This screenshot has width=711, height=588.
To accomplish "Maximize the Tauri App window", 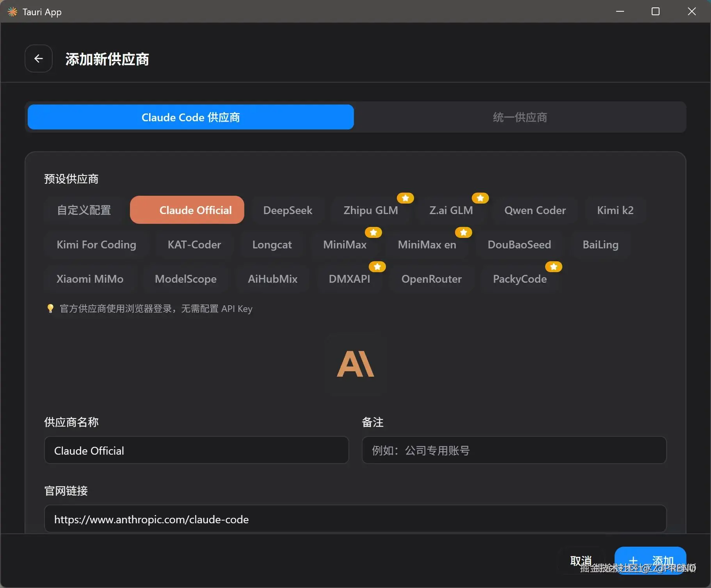I will (x=656, y=11).
